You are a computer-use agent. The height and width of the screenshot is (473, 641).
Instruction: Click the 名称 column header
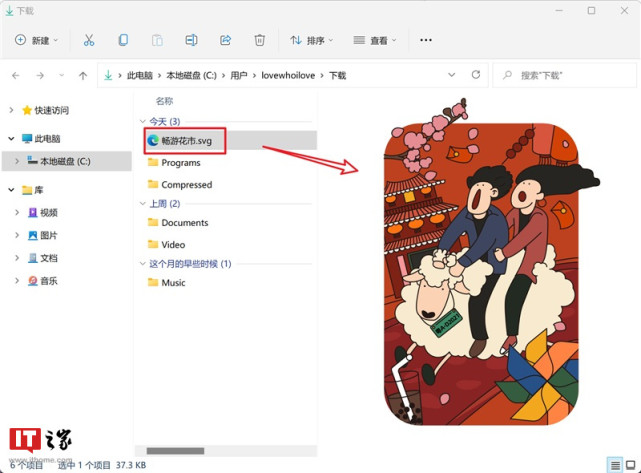pos(164,101)
